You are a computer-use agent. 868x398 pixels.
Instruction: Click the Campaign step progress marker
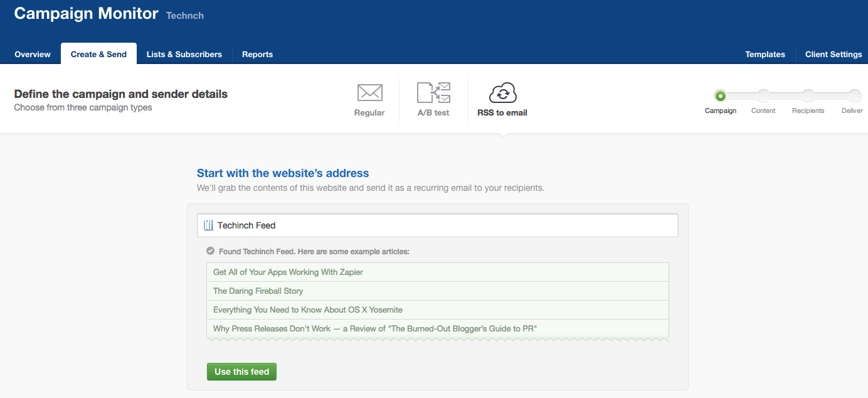[x=720, y=96]
